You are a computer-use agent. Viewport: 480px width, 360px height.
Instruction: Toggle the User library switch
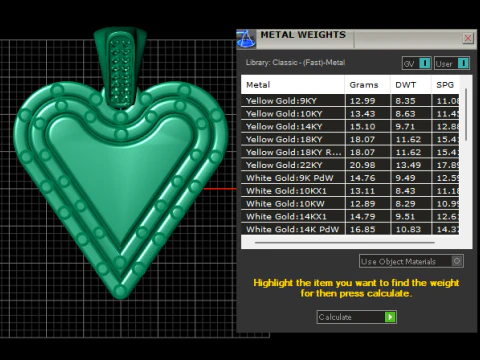coord(452,63)
